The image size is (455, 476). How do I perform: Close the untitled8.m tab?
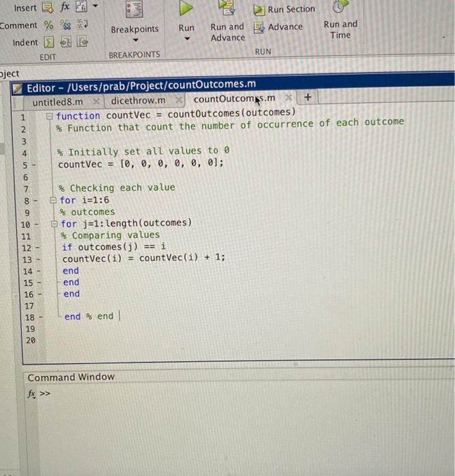[96, 101]
